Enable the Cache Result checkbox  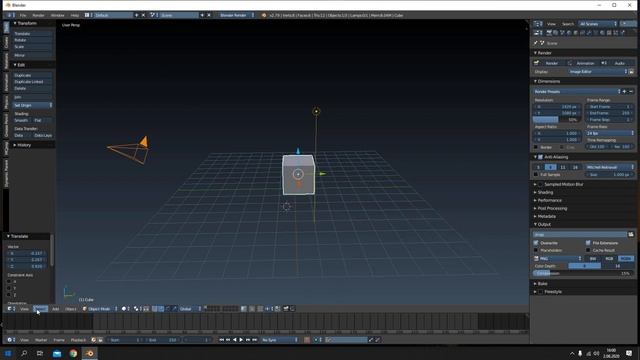pos(588,250)
